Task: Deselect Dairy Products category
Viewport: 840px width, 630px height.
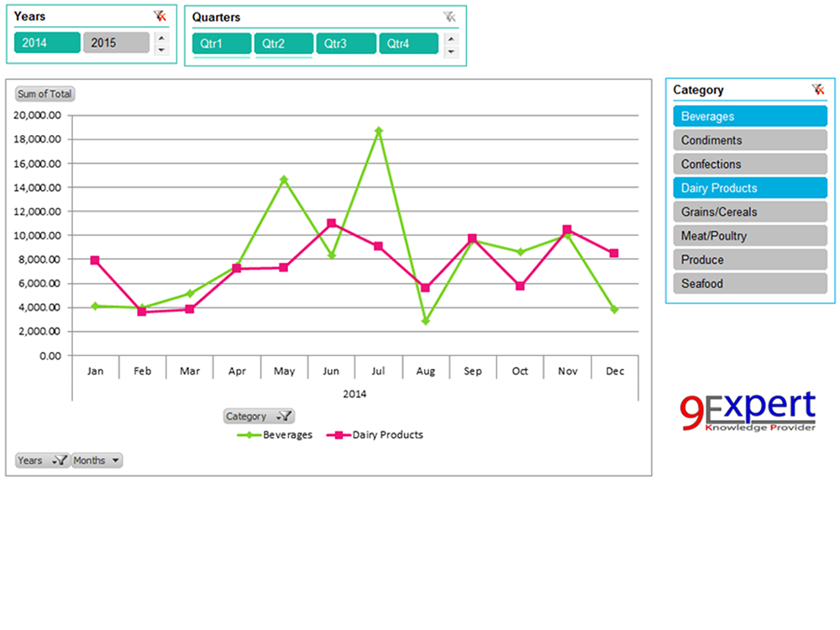Action: pyautogui.click(x=749, y=188)
